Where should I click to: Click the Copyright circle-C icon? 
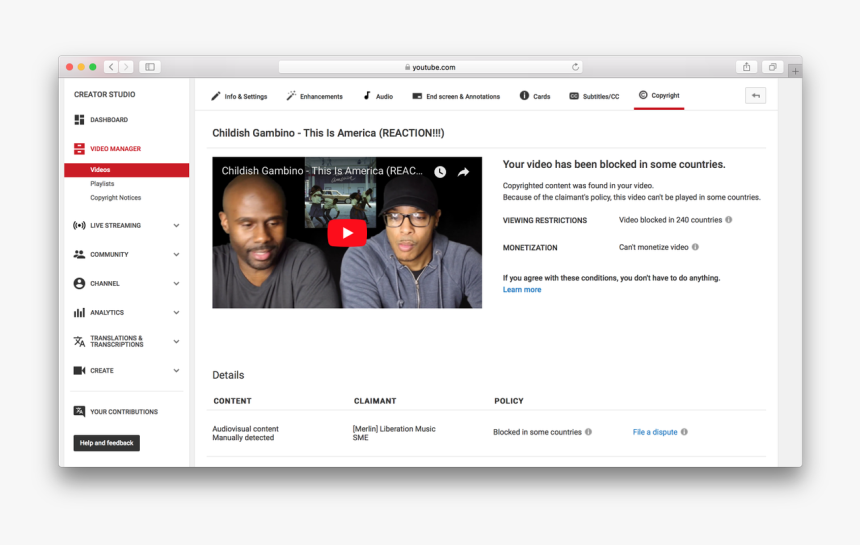tap(643, 95)
